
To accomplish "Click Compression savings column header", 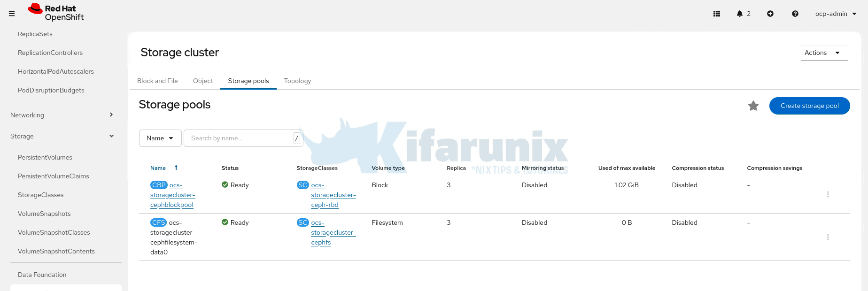I will (x=775, y=168).
